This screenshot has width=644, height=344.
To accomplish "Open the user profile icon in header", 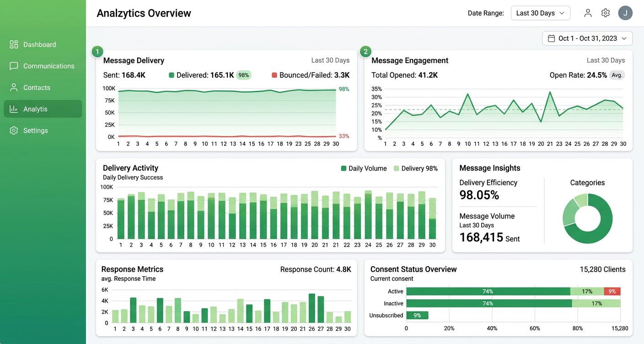I will [588, 13].
